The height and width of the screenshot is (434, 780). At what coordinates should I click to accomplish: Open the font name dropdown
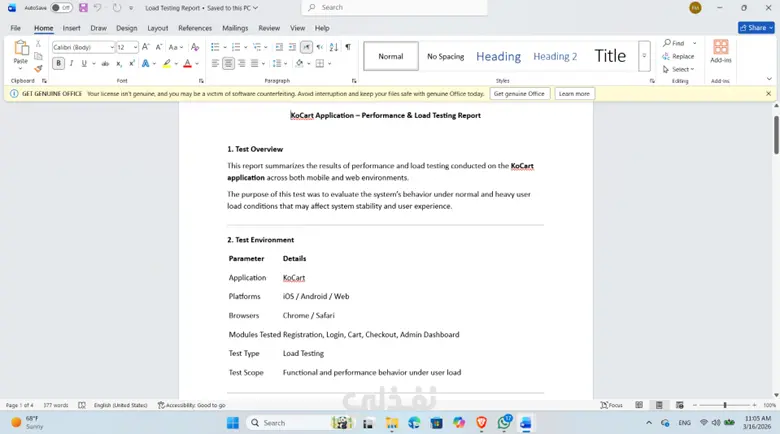pos(112,47)
